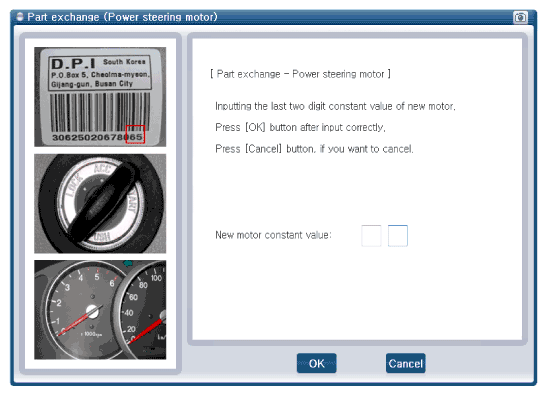Click the title bar round app icon
Screen dimensions: 547x395
(20, 16)
